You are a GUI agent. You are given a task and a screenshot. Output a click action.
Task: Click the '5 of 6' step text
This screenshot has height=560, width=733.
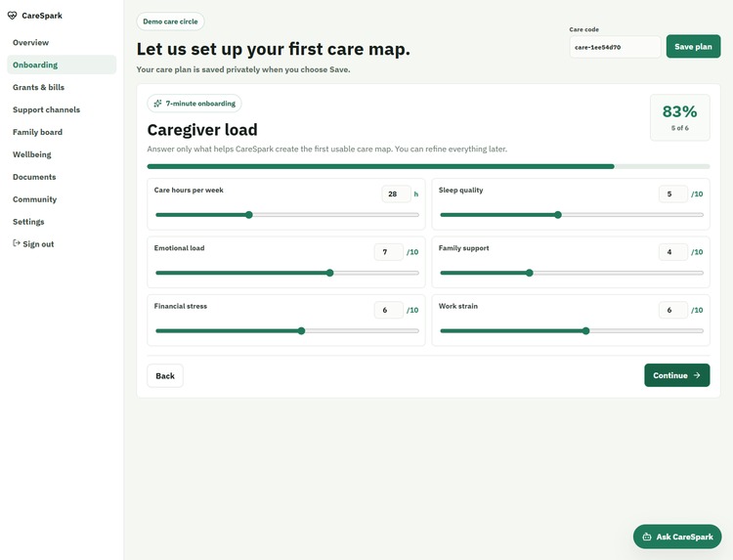coord(679,128)
